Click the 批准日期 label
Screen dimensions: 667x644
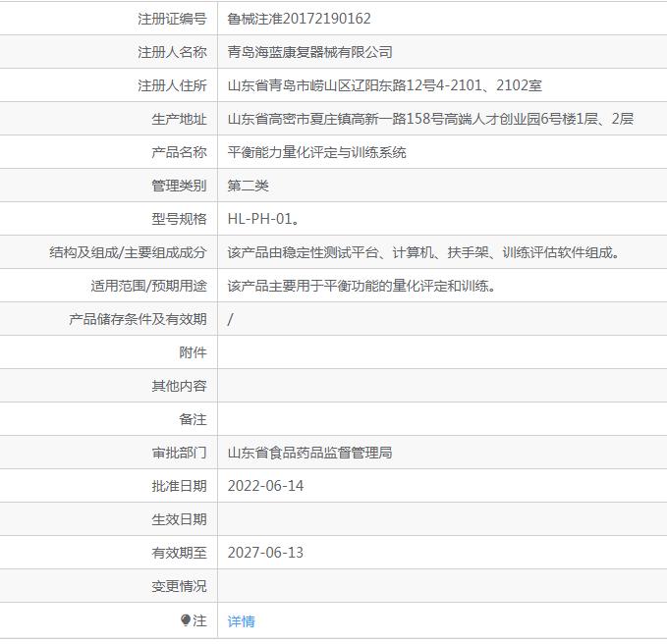pyautogui.click(x=179, y=486)
